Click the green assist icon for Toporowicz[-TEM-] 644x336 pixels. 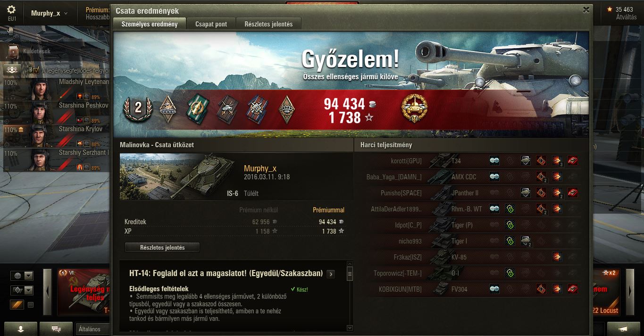[x=510, y=273]
